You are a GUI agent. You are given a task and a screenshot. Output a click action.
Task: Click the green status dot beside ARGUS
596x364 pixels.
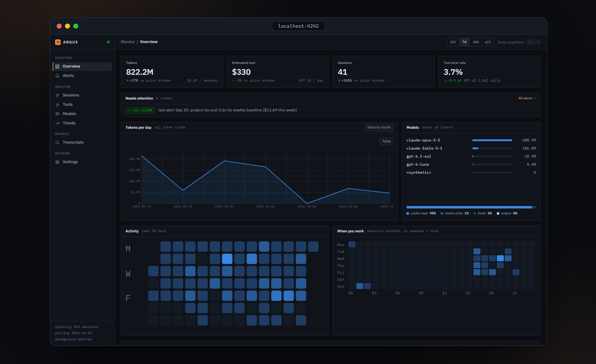(108, 42)
